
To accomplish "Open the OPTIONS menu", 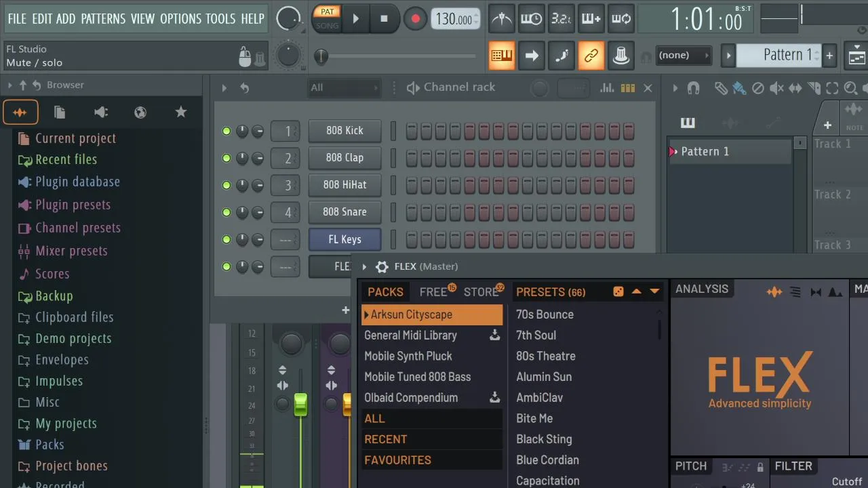I will (x=181, y=18).
